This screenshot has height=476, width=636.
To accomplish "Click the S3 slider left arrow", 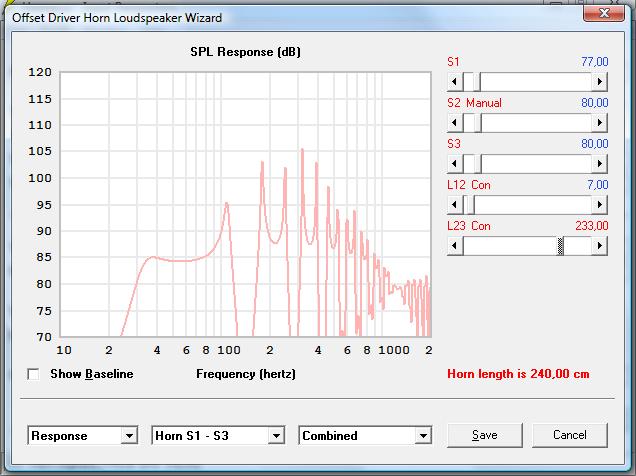I will 455,164.
